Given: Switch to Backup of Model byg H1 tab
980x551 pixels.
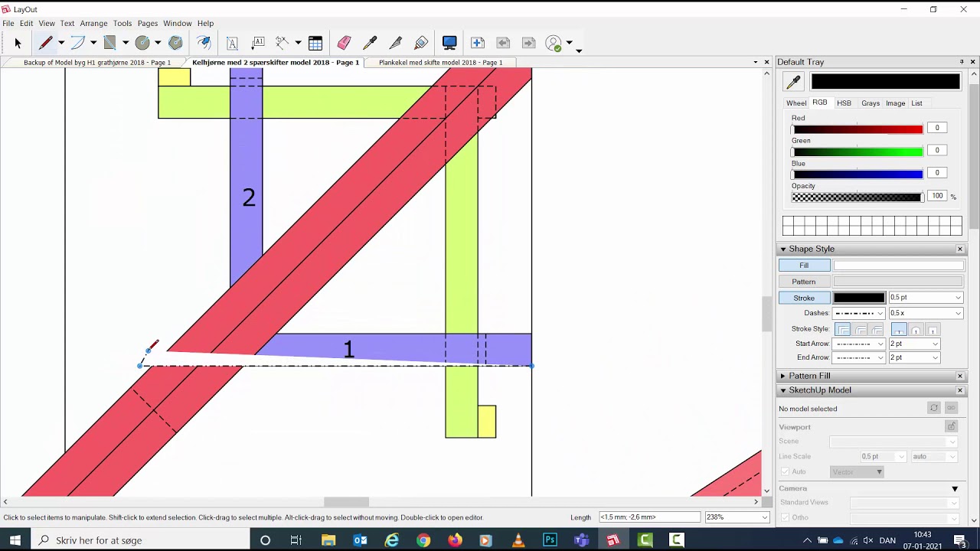Looking at the screenshot, I should pos(97,63).
